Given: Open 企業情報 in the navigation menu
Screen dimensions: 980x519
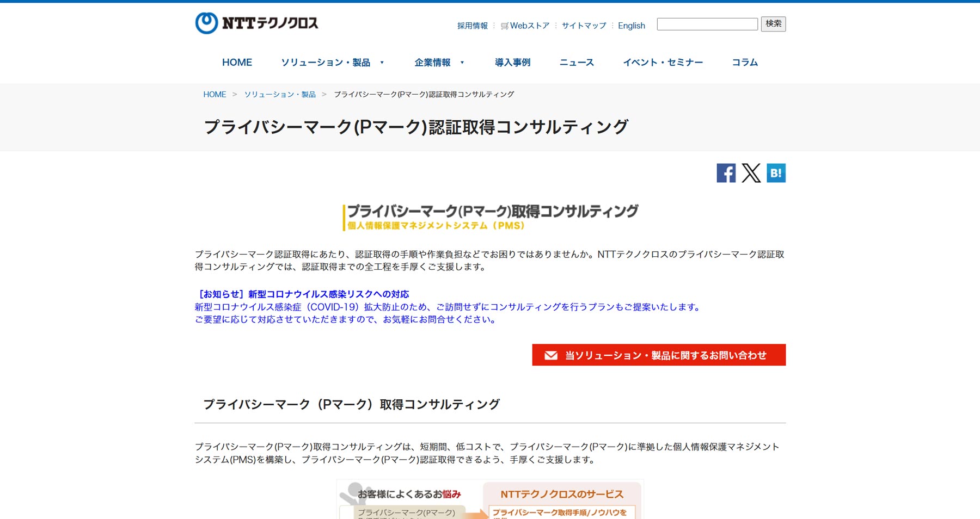Looking at the screenshot, I should tap(432, 63).
